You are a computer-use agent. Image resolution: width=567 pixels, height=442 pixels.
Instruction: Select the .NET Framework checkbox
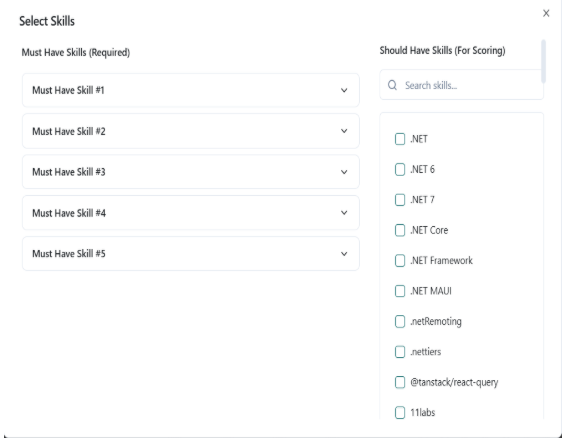click(x=400, y=260)
